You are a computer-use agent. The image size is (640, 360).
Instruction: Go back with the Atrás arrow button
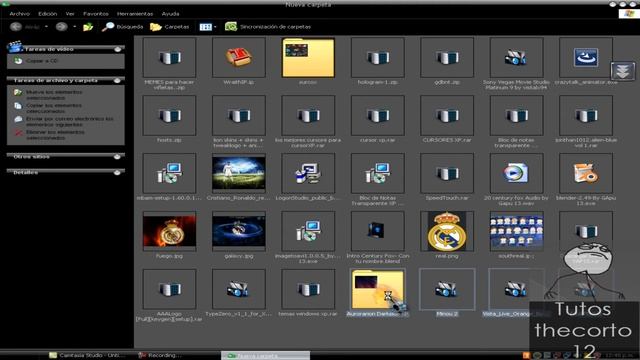(24, 27)
